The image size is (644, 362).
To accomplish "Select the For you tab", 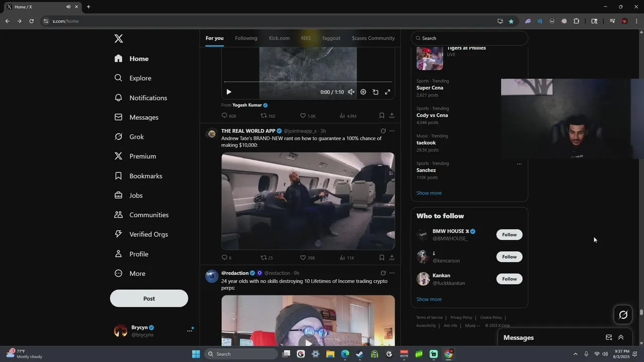I will click(214, 38).
